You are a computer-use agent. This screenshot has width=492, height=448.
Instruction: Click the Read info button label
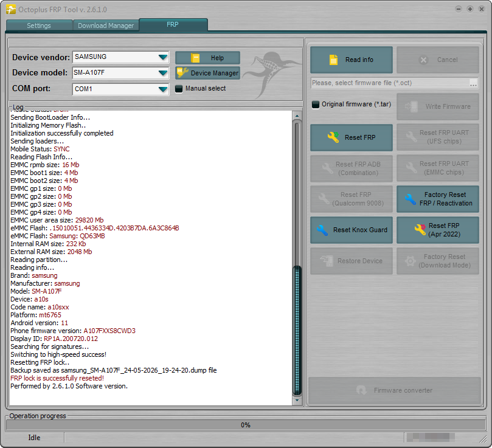[359, 60]
